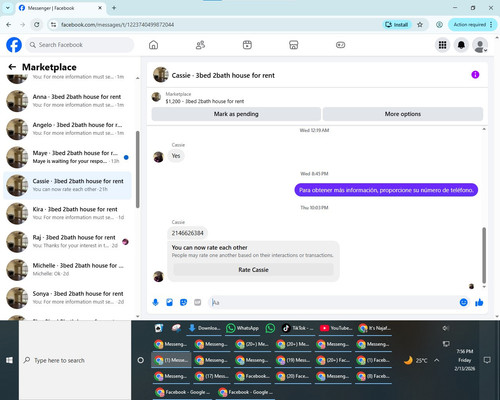
Task: Click the browser address bar URL
Action: click(x=117, y=25)
